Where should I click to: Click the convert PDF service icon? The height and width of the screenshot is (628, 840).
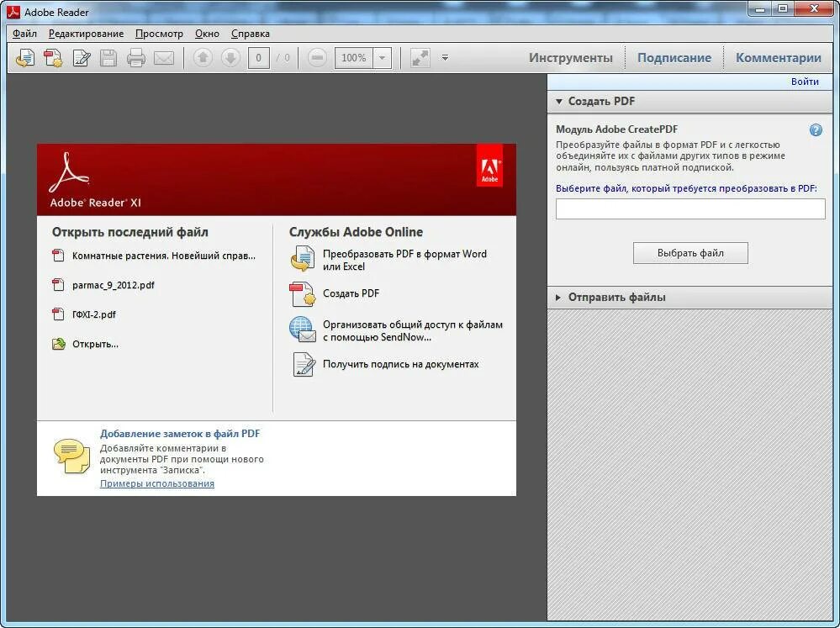point(303,259)
